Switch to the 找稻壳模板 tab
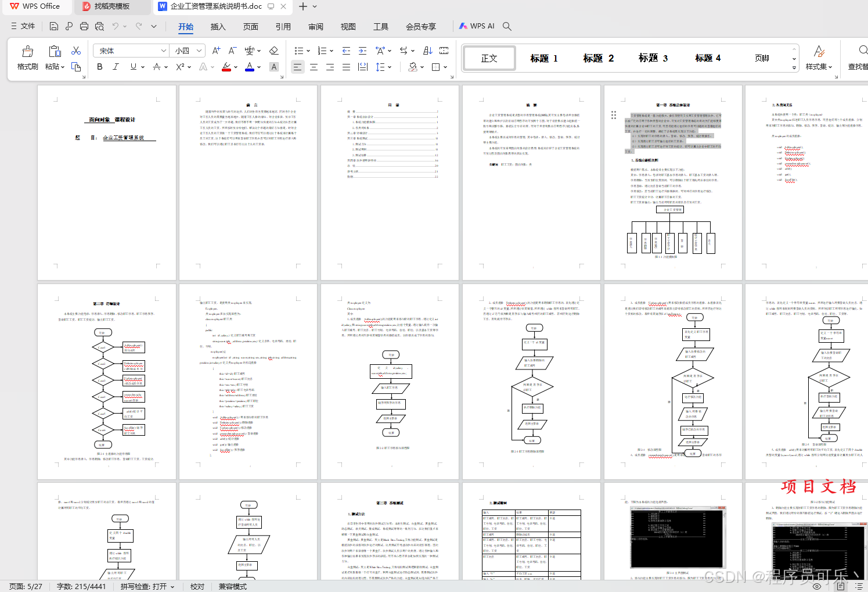Image resolution: width=868 pixels, height=592 pixels. click(x=112, y=6)
